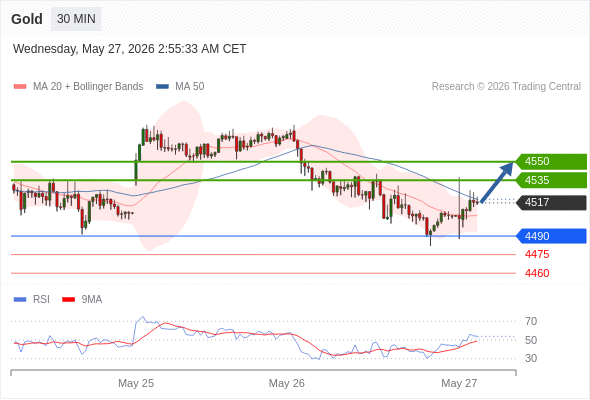Screen dimensions: 590x400
Task: Click the 30 MIN timeframe badge
Action: [76, 19]
